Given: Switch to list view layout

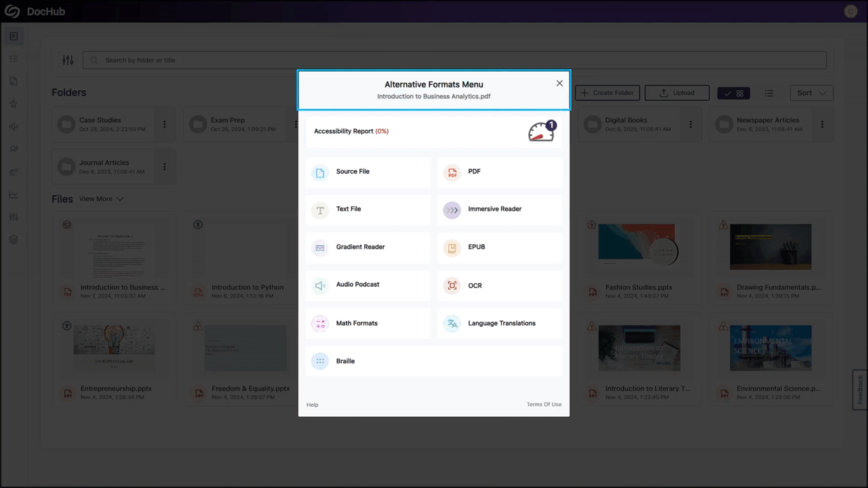Looking at the screenshot, I should point(769,94).
